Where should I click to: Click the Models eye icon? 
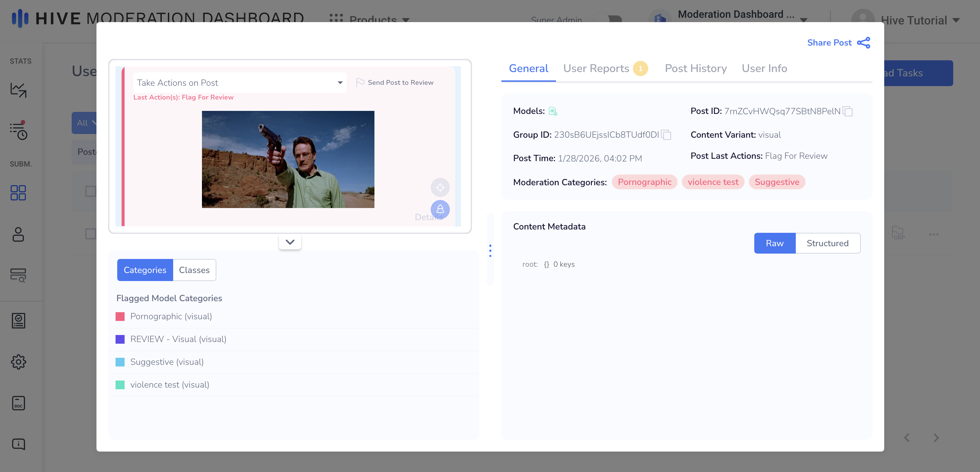pos(553,112)
